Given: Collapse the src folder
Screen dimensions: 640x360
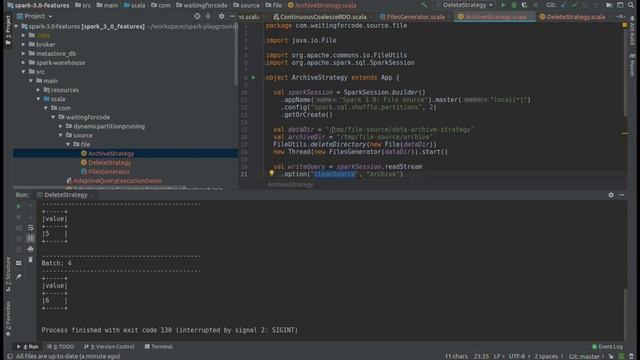Looking at the screenshot, I should (x=23, y=71).
